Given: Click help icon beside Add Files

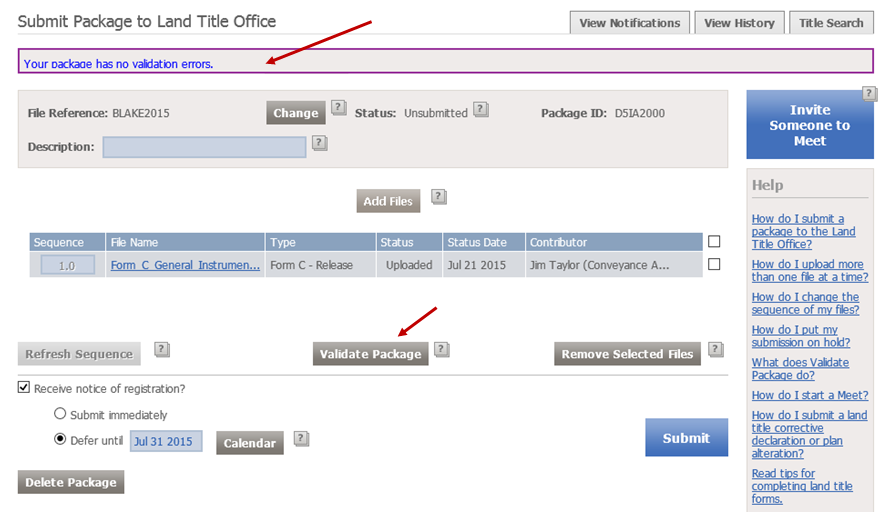Looking at the screenshot, I should tap(438, 197).
